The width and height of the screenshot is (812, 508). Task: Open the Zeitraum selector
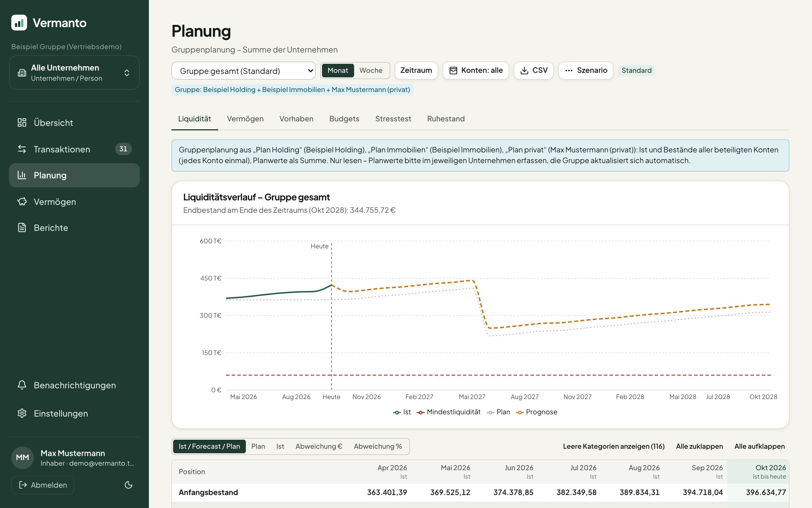coord(416,71)
